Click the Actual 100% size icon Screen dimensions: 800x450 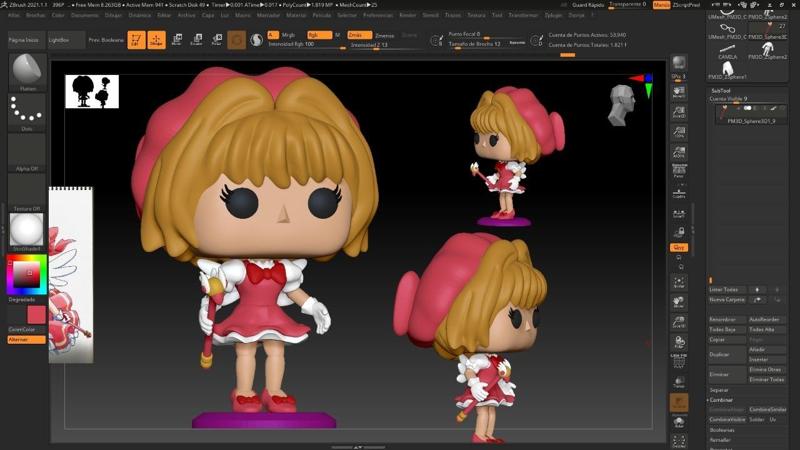(679, 132)
